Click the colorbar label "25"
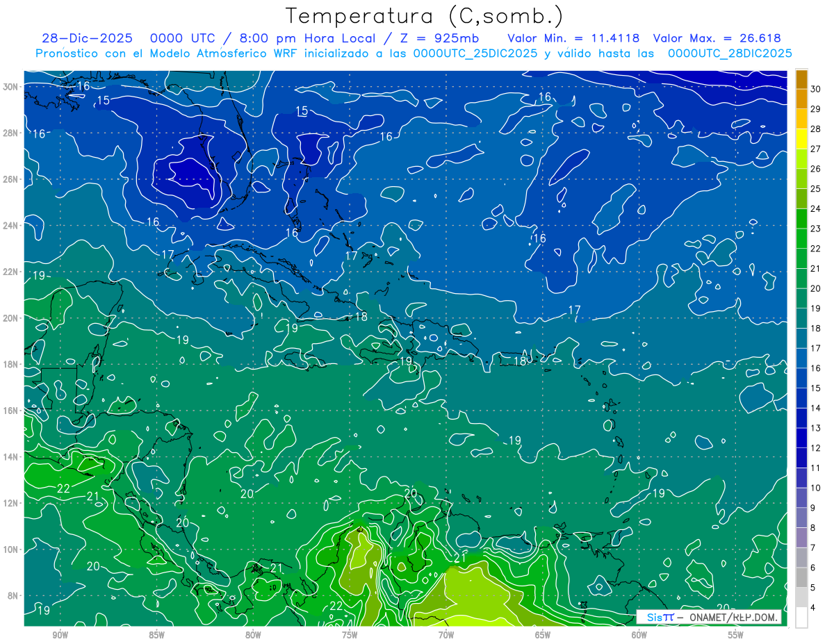The width and height of the screenshot is (834, 644). 816,189
